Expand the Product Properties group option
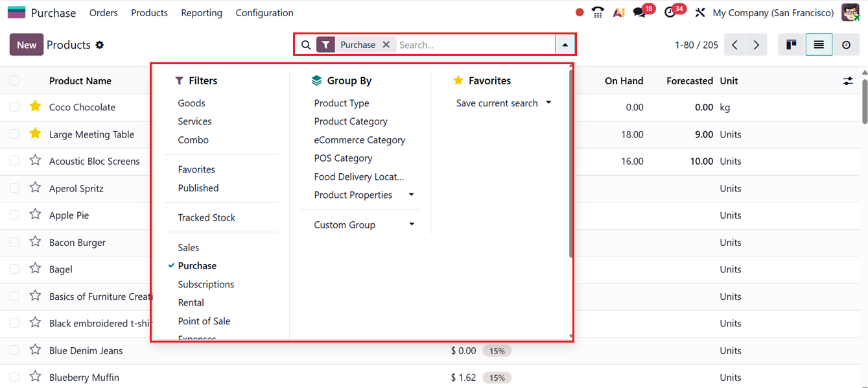This screenshot has height=388, width=868. point(411,195)
